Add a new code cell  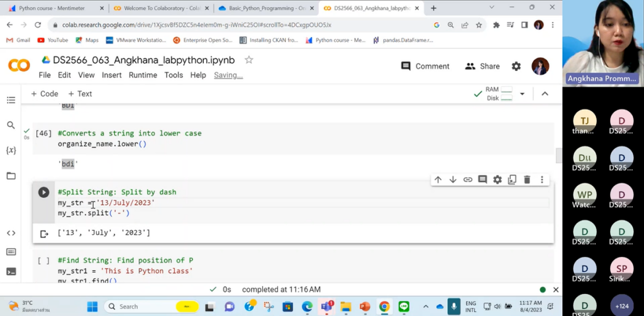pos(45,94)
